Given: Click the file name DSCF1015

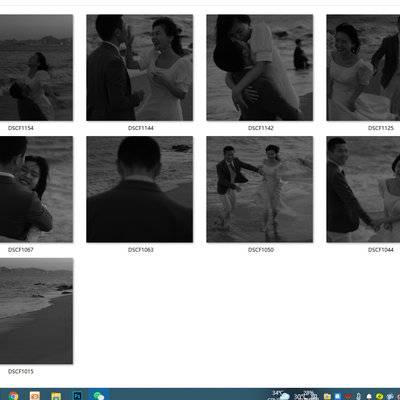Looking at the screenshot, I should pos(21,371).
